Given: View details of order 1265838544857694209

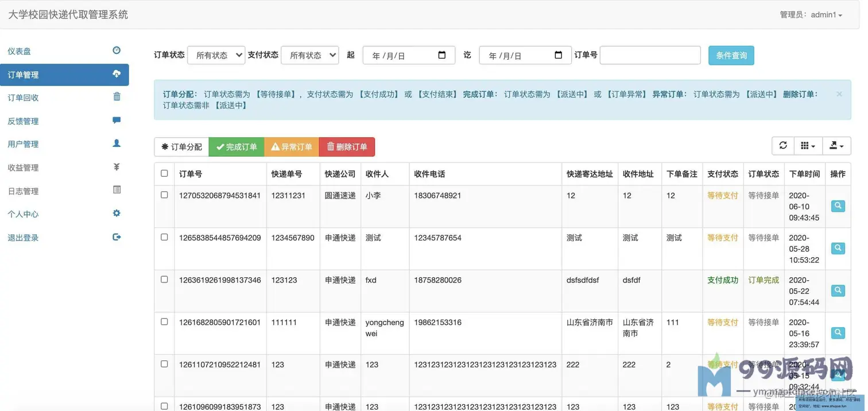Looking at the screenshot, I should 838,249.
